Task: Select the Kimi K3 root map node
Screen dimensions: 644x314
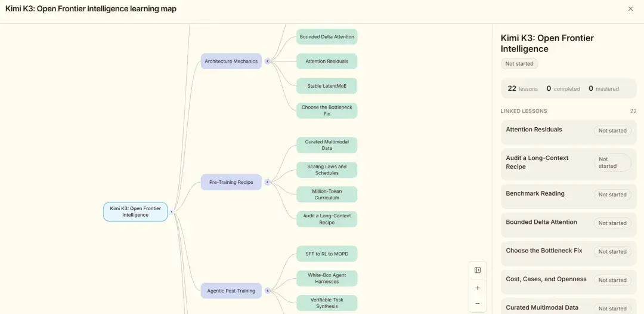Action: 135,212
